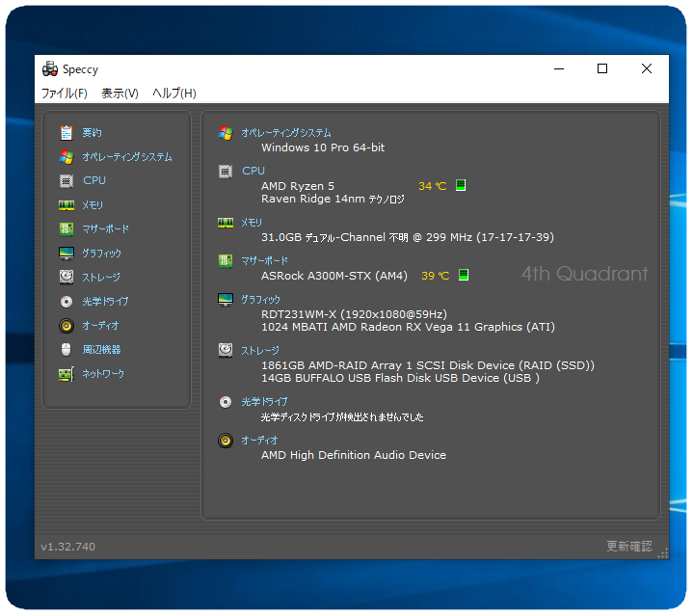Open the ヘルプ(H) menu
The image size is (693, 616).
point(174,94)
